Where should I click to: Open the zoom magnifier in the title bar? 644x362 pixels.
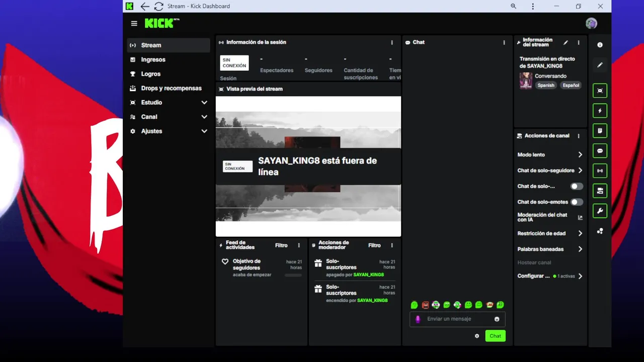513,6
